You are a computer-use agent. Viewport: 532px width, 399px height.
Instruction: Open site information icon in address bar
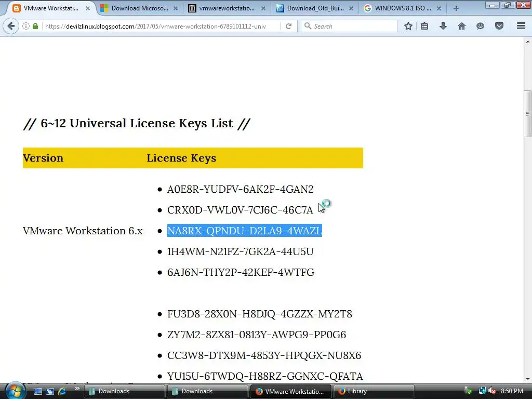(26, 26)
